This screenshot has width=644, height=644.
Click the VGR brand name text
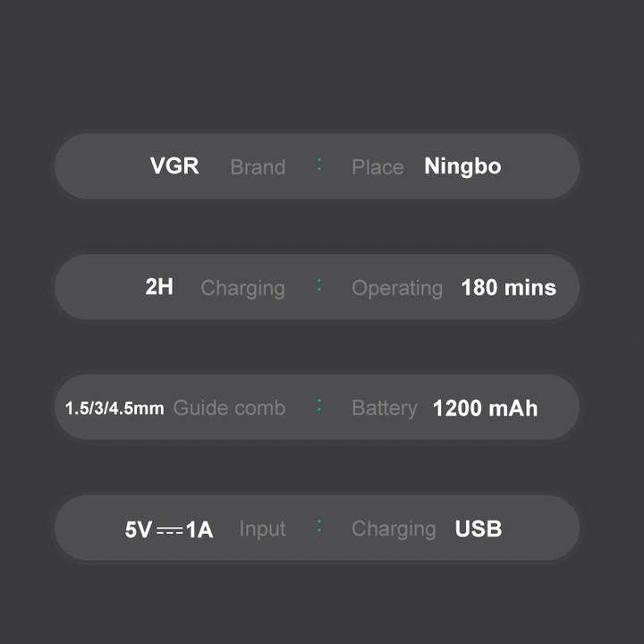(174, 166)
